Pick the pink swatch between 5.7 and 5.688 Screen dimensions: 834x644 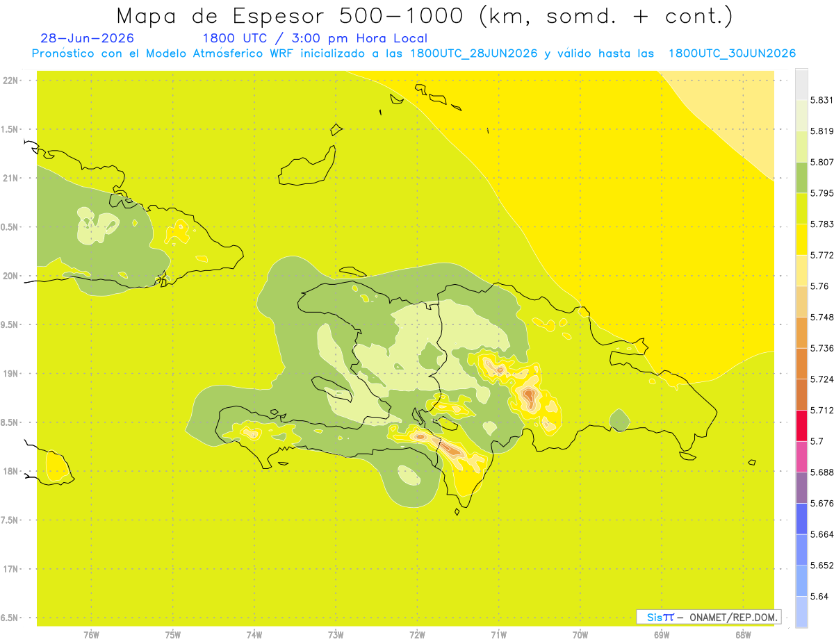[801, 456]
